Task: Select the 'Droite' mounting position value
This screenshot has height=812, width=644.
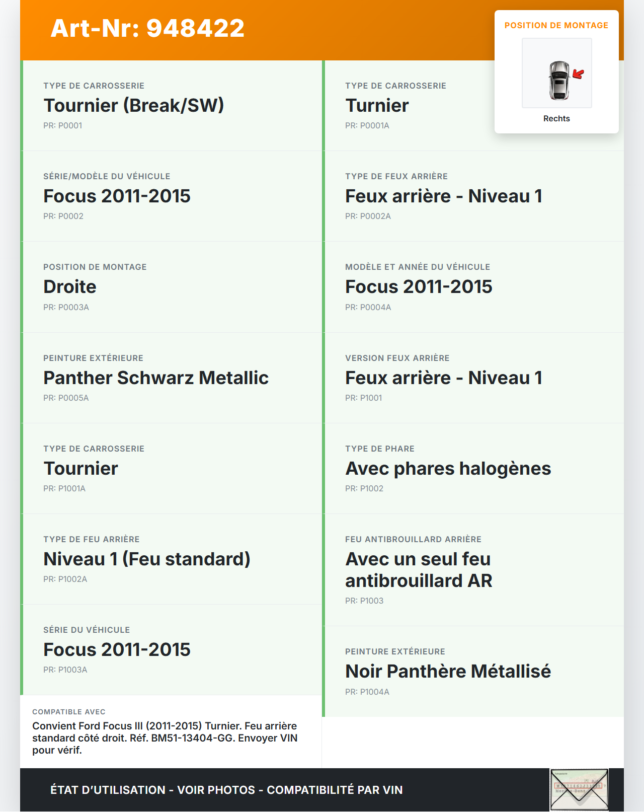Action: tap(70, 287)
